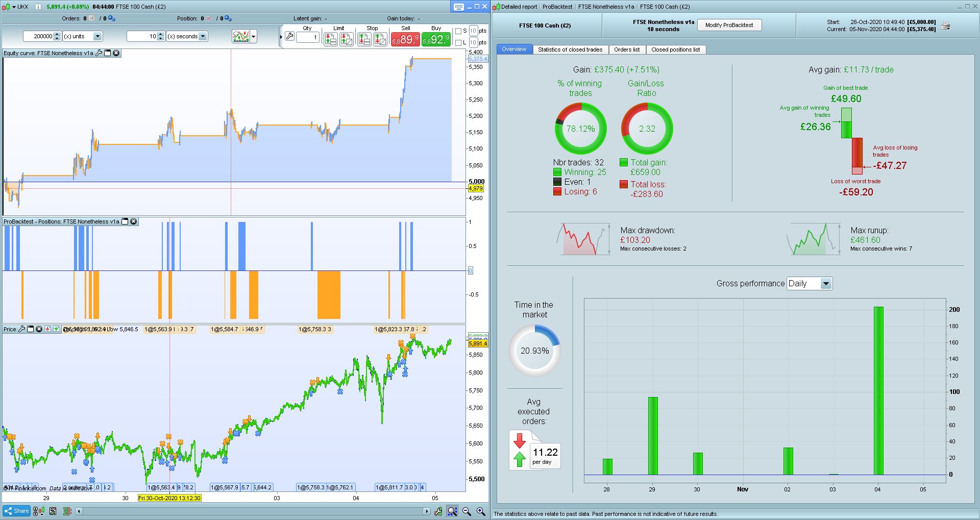Image resolution: width=980 pixels, height=520 pixels.
Task: Collapse the trading panel with the arrow beside the wrench
Action: tap(281, 37)
